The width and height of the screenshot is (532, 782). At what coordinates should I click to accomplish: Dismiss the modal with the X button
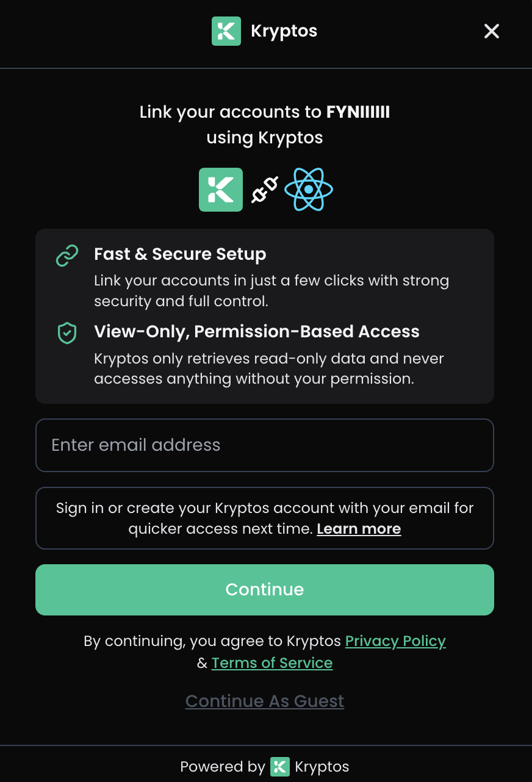pyautogui.click(x=492, y=30)
